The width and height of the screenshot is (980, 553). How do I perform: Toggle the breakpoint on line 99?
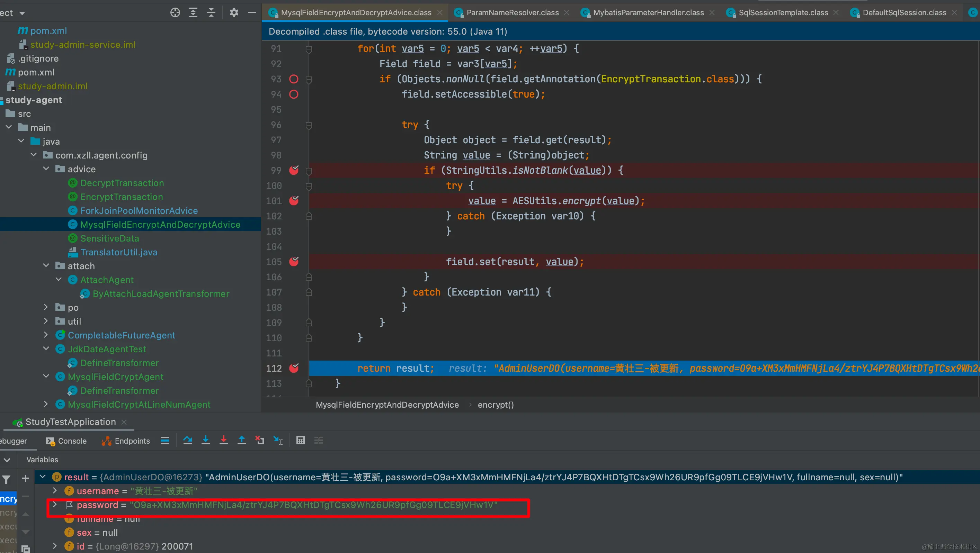[294, 170]
